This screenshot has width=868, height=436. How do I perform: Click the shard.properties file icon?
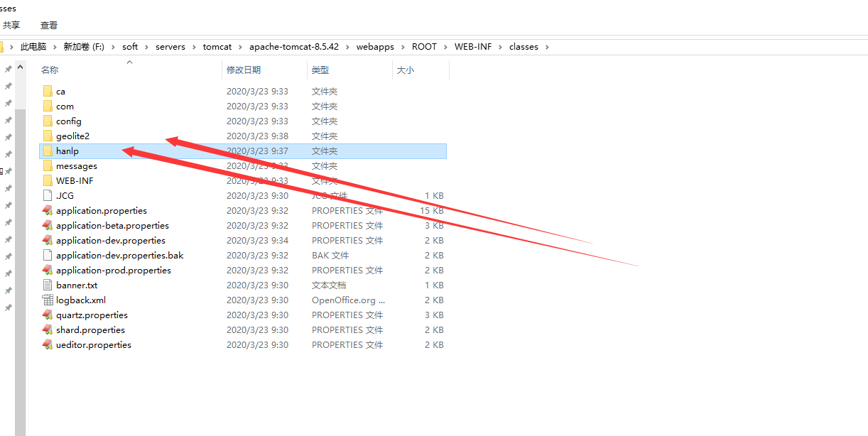click(48, 329)
